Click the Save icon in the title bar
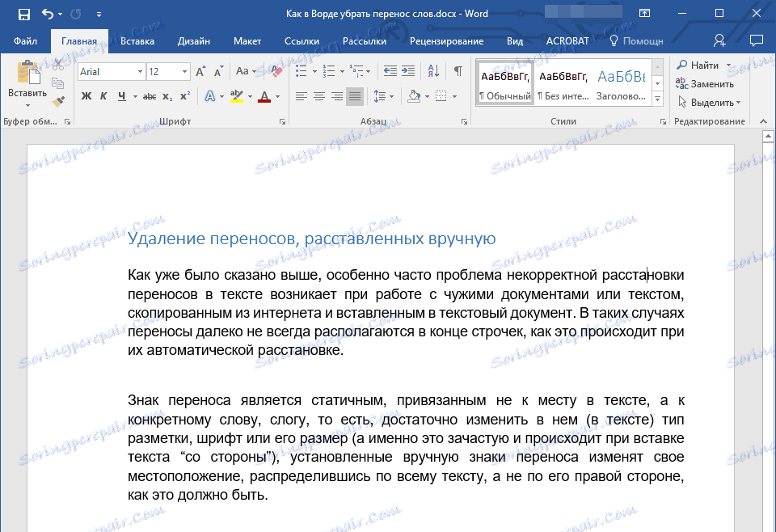 pos(23,14)
